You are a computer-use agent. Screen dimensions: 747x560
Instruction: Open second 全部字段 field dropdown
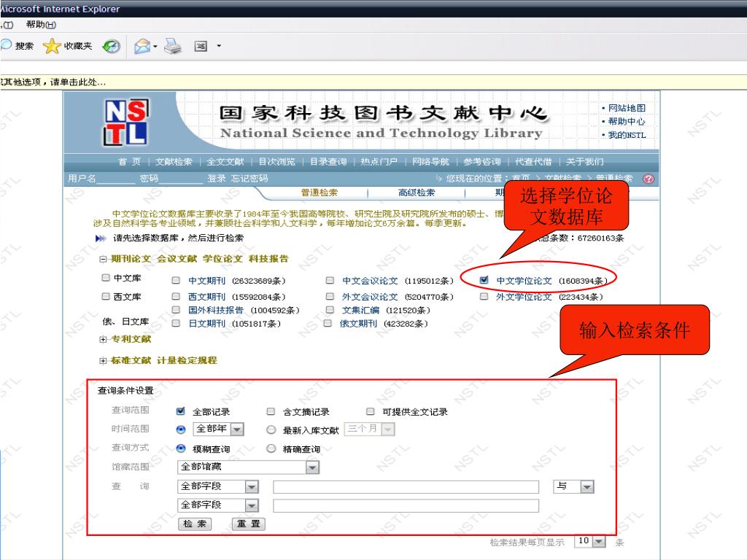tap(217, 505)
